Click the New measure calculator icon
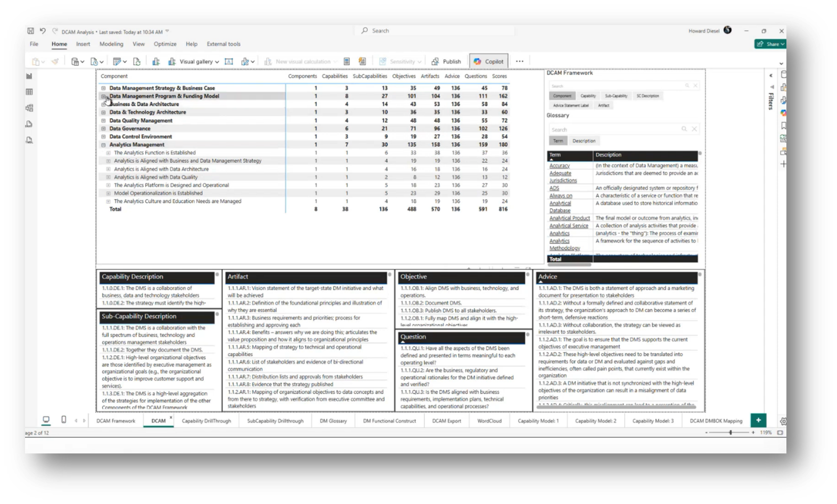Image resolution: width=837 pixels, height=504 pixels. click(x=347, y=62)
